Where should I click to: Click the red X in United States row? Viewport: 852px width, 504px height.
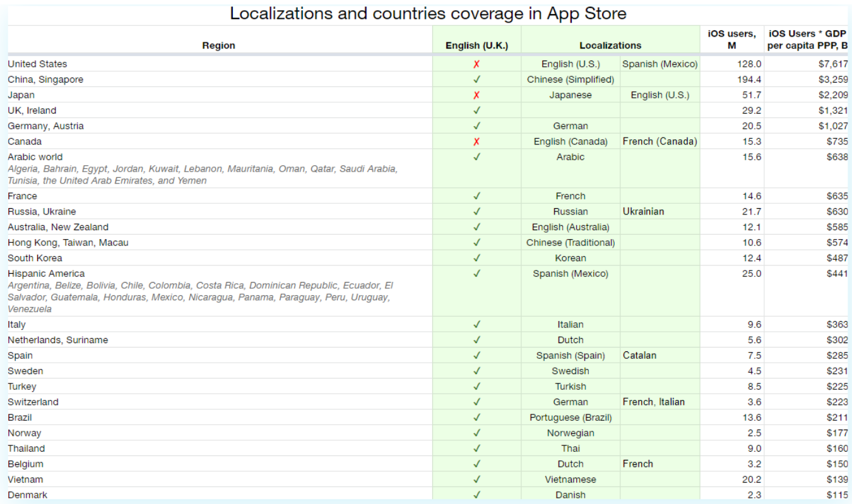pos(476,64)
